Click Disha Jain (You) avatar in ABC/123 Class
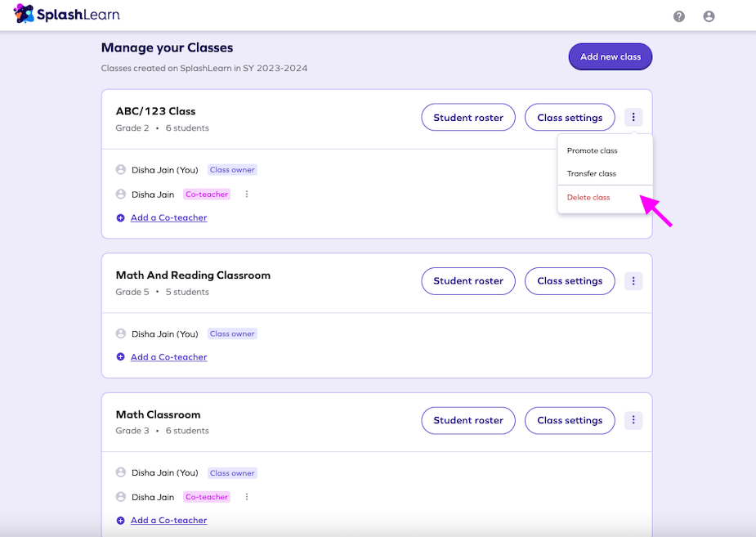The height and width of the screenshot is (537, 756). click(x=121, y=170)
